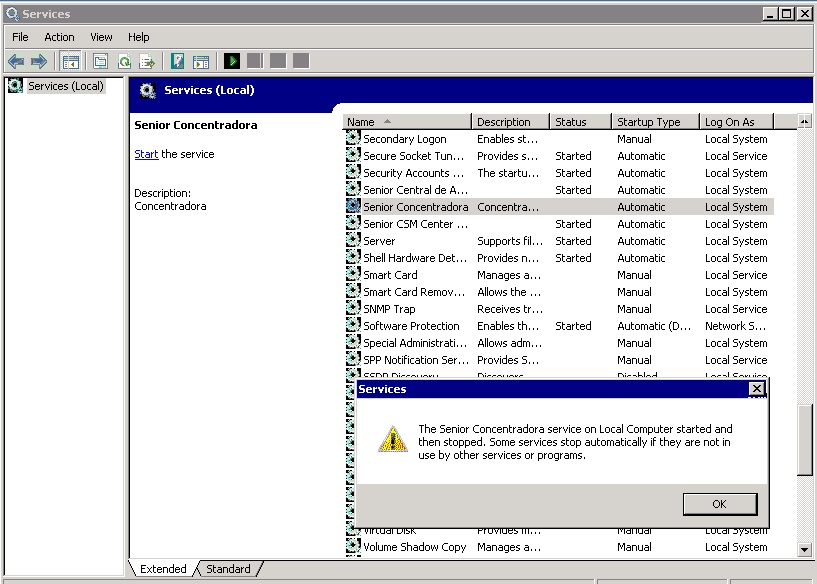This screenshot has height=584, width=817.
Task: Click the Export List toolbar icon
Action: click(x=147, y=61)
